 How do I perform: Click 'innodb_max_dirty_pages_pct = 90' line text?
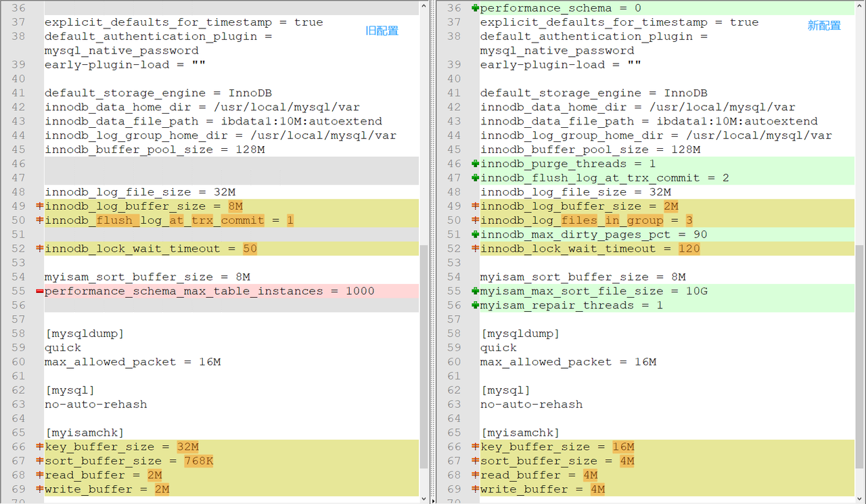pos(593,235)
